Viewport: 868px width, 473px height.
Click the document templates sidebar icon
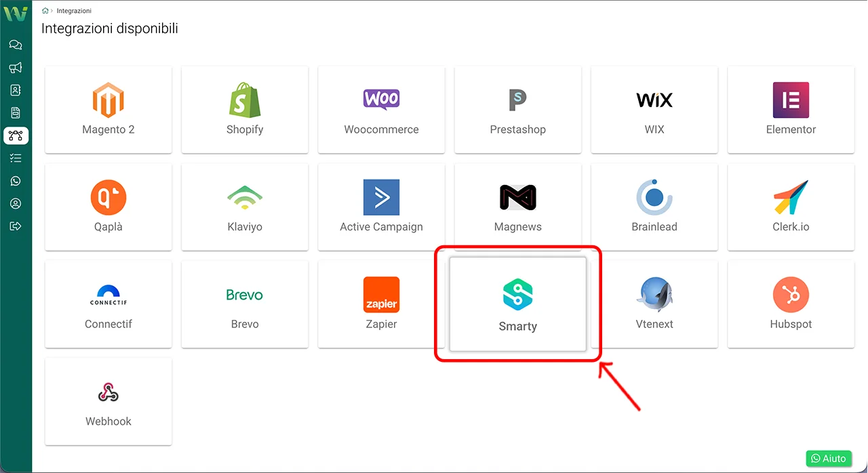tap(16, 112)
